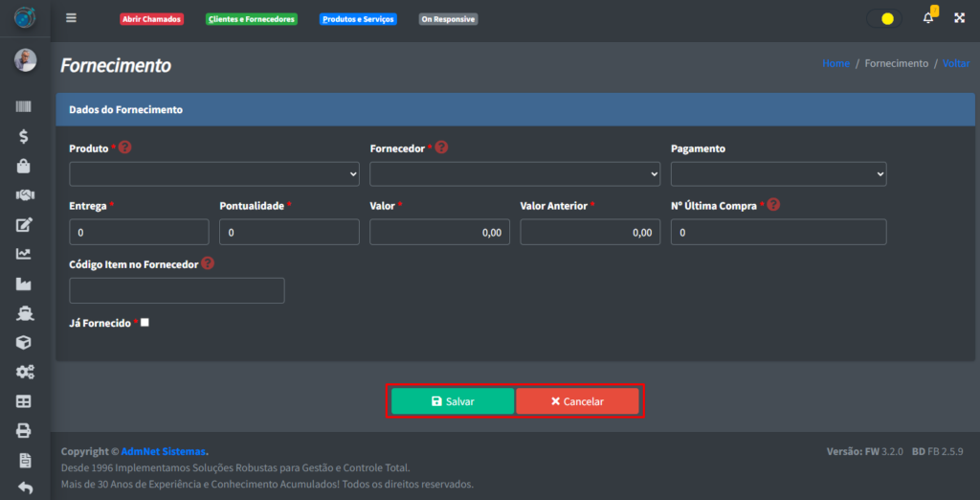
Task: Expand the Pagamento dropdown
Action: click(x=778, y=174)
